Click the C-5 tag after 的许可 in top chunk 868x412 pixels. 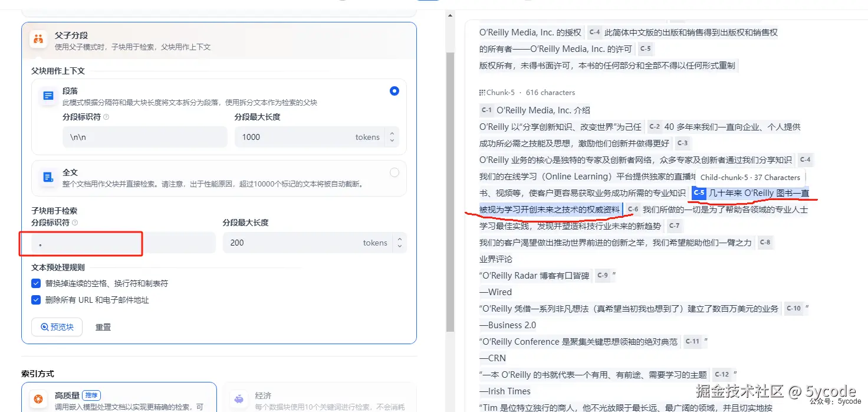coord(646,49)
